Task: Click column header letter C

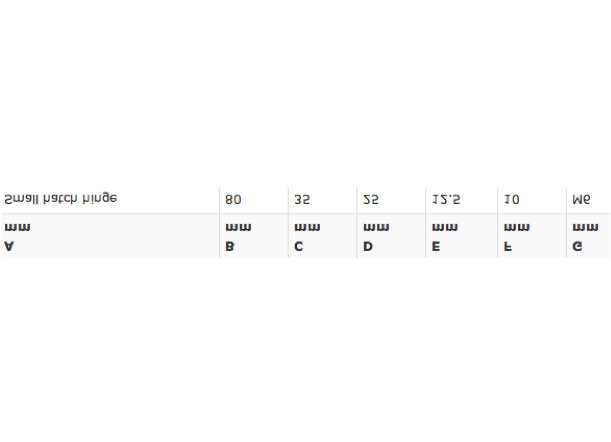Action: point(298,246)
